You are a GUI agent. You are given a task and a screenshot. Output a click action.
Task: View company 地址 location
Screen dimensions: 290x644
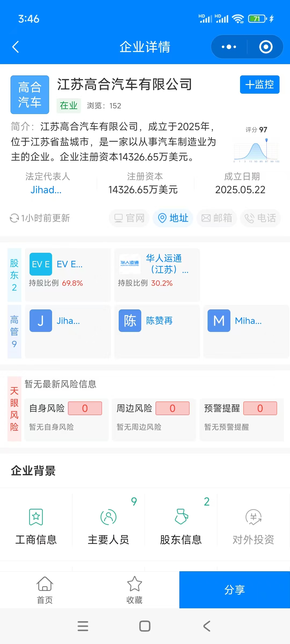coord(173,218)
